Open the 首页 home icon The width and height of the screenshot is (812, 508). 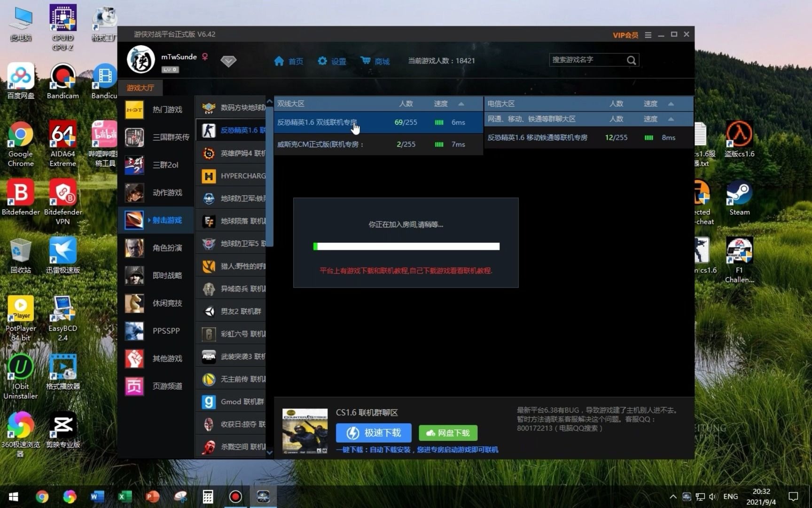pyautogui.click(x=279, y=61)
